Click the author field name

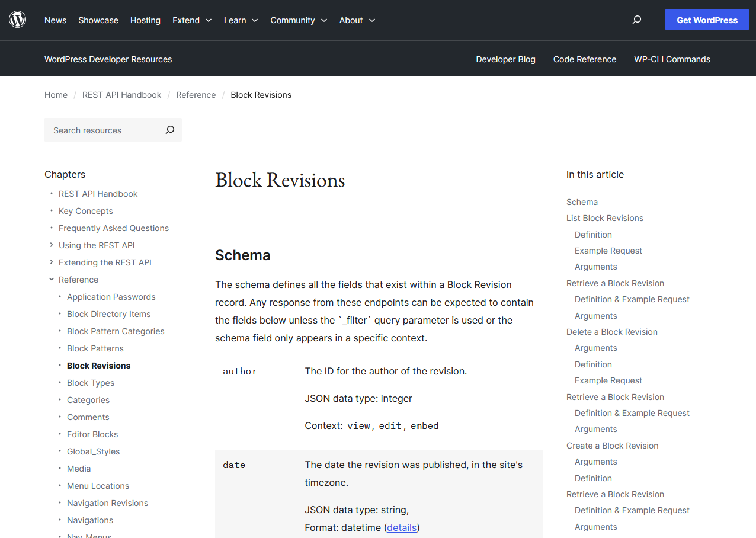[x=239, y=372]
